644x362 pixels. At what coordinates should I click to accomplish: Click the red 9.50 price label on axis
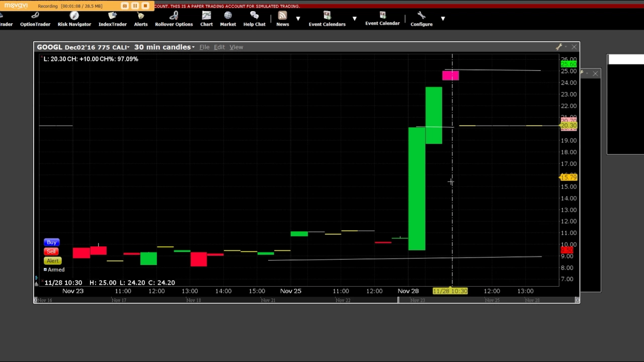[x=567, y=250]
